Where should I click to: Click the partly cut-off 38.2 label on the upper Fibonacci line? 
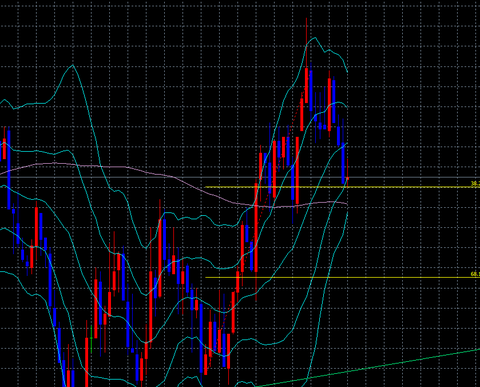[475, 183]
